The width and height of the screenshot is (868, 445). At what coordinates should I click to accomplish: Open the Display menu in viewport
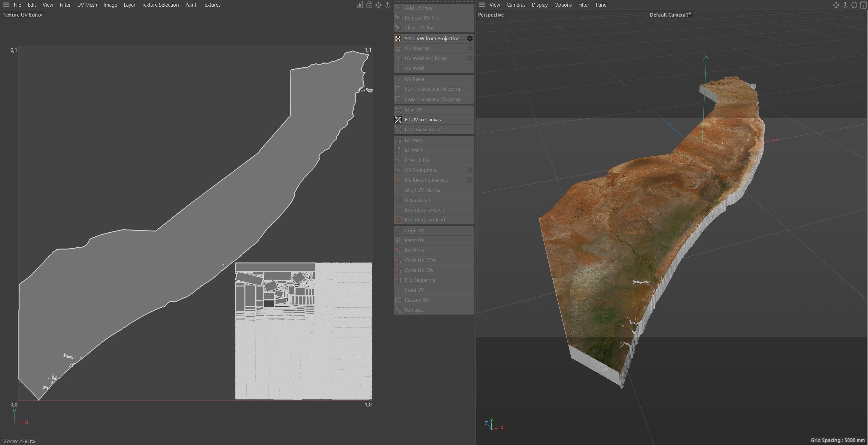point(539,5)
